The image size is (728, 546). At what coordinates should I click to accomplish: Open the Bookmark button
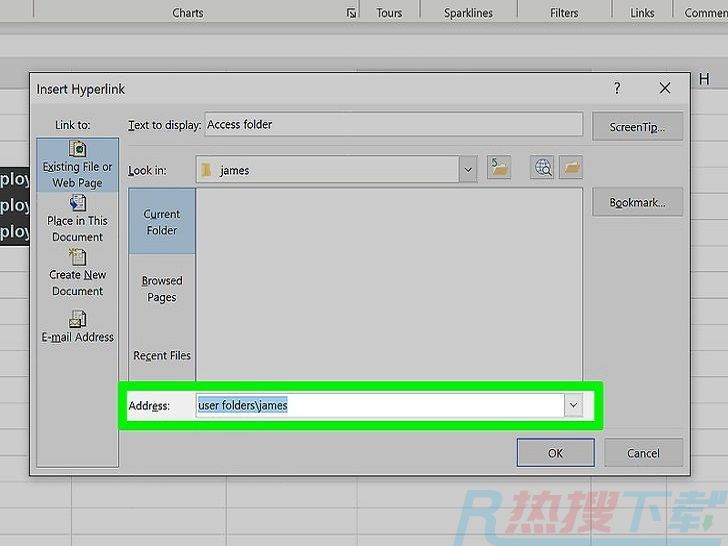tap(637, 202)
